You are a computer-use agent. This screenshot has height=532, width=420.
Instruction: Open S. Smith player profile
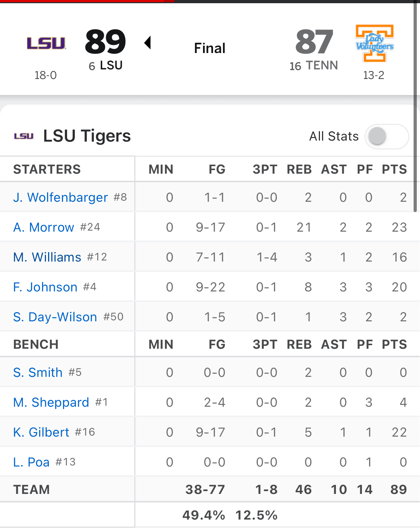[x=38, y=373]
